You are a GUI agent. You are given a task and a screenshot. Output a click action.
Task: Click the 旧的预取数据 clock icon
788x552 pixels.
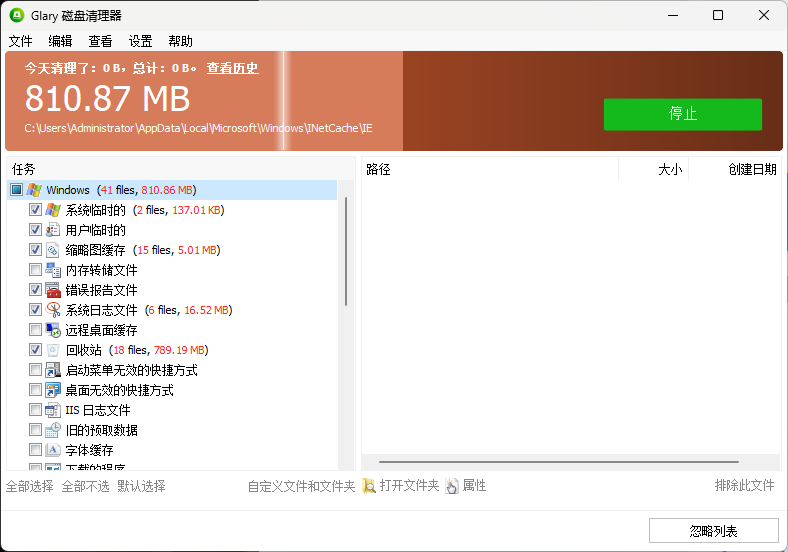pos(53,430)
